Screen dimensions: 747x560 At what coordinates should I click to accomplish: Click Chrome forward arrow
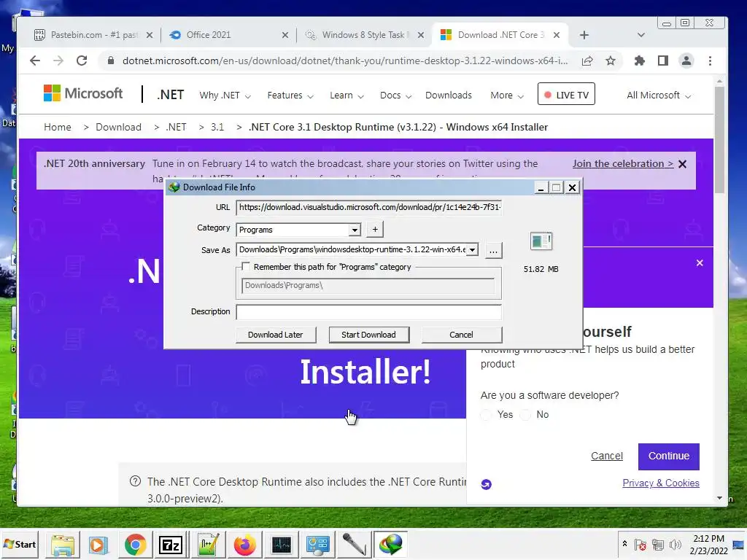[58, 61]
